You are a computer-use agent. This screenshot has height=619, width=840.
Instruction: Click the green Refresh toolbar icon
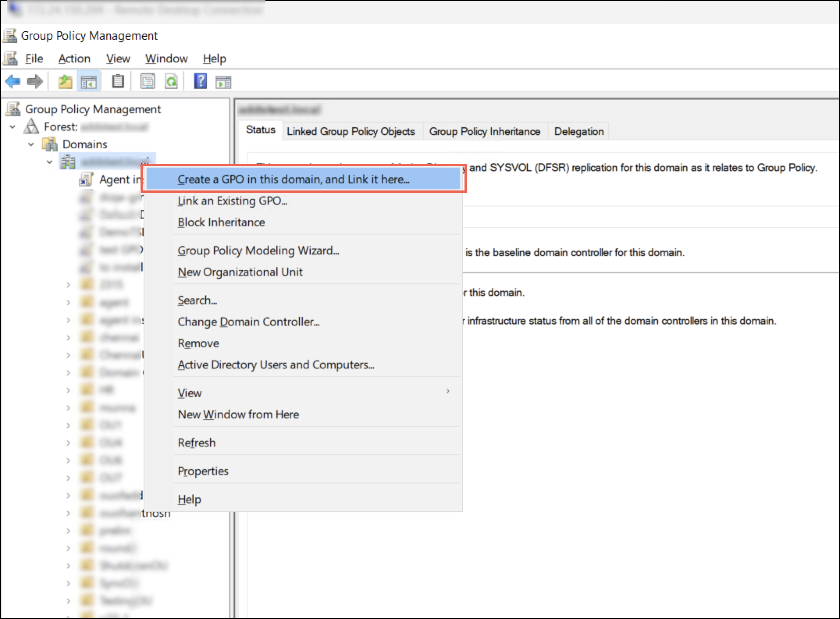pyautogui.click(x=171, y=82)
